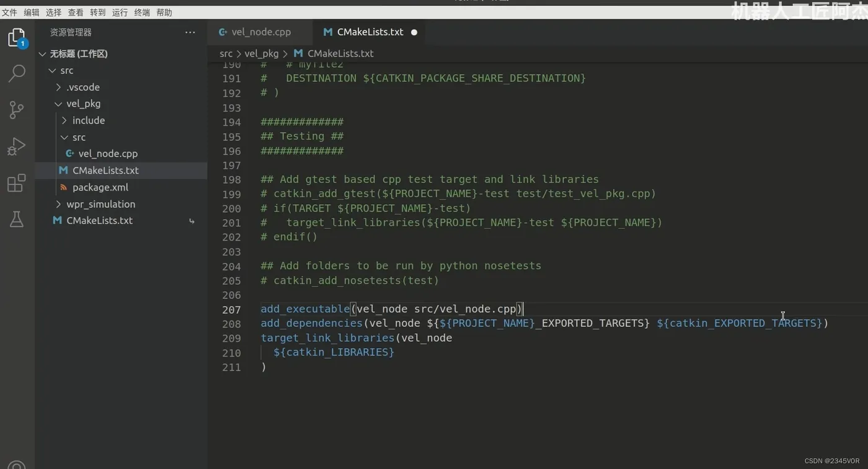This screenshot has width=868, height=469.
Task: Click ${catkin_EXPORTED_TARGETS} on line 208
Action: [x=739, y=323]
